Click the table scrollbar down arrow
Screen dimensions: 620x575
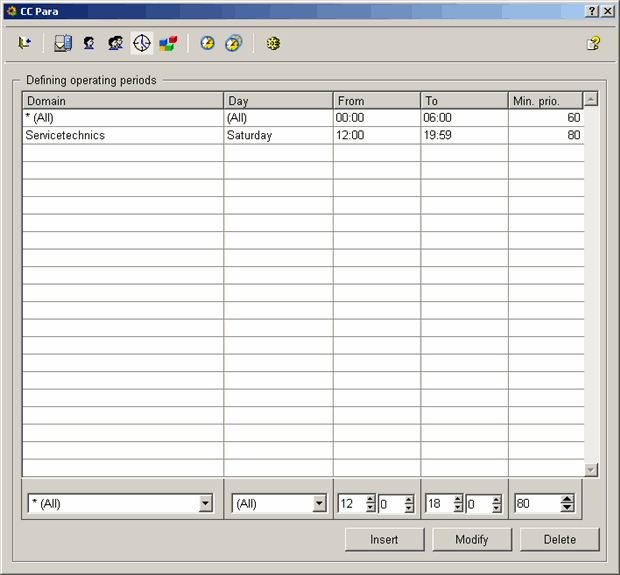click(590, 469)
